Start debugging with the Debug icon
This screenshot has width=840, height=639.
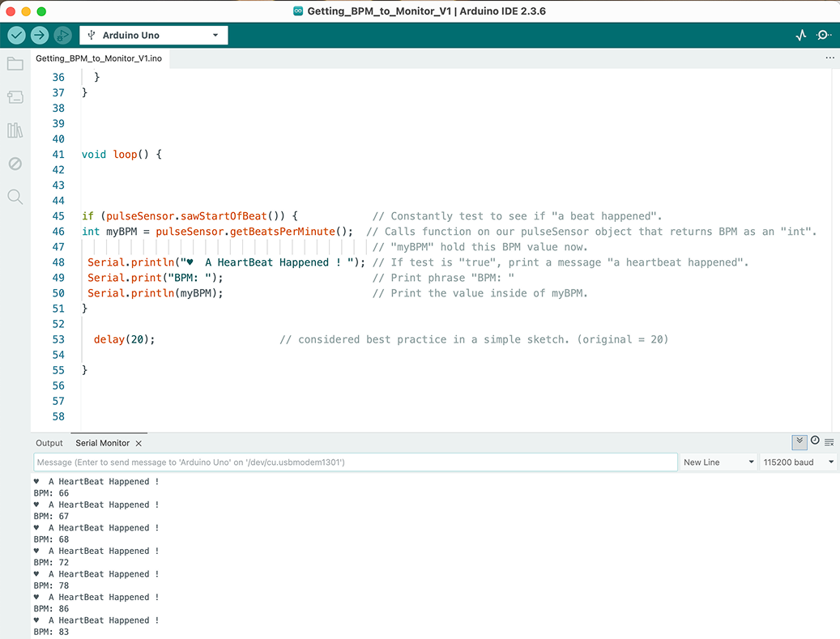coord(62,35)
